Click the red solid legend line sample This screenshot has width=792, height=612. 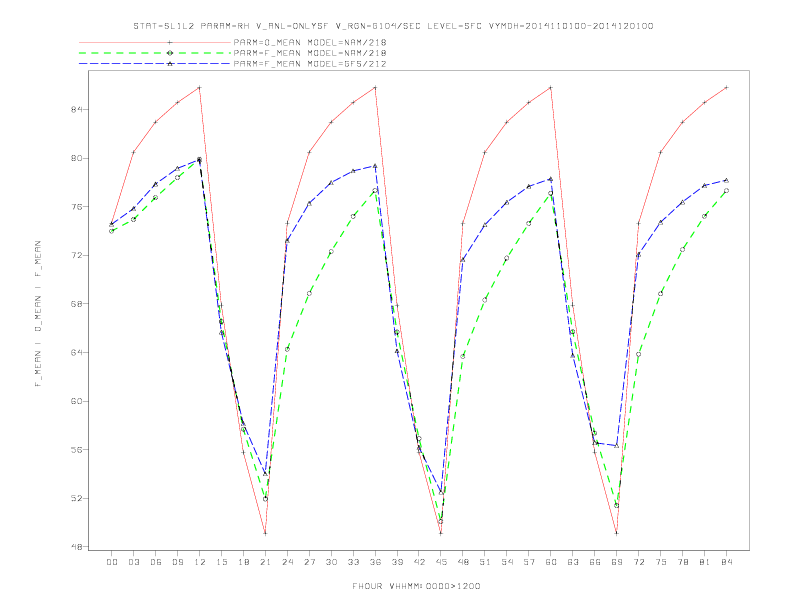pos(155,42)
